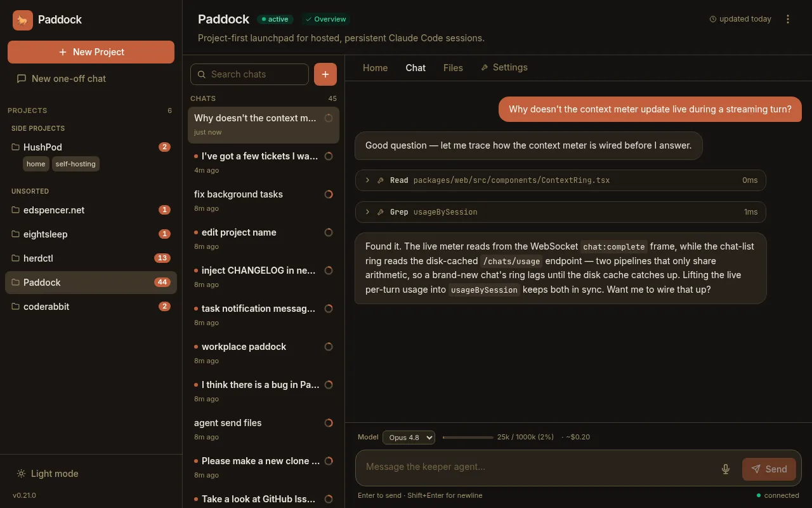Click the microphone voice input icon

pos(726,469)
